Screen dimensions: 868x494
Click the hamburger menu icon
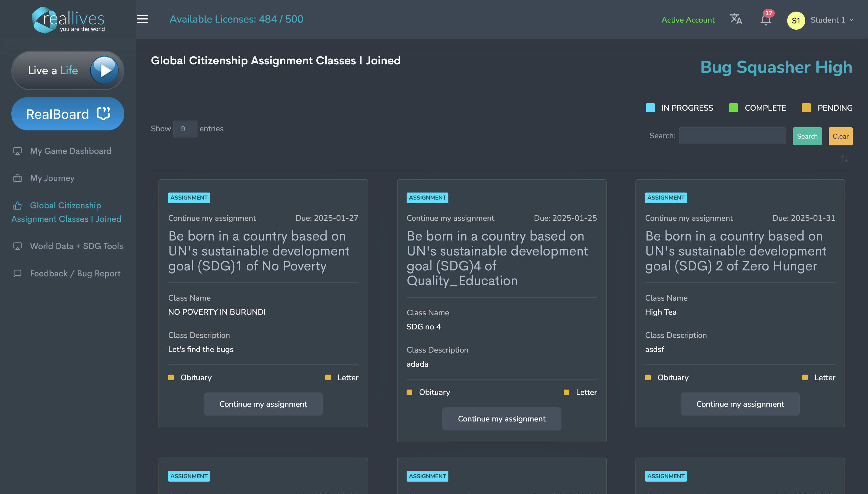click(x=142, y=19)
